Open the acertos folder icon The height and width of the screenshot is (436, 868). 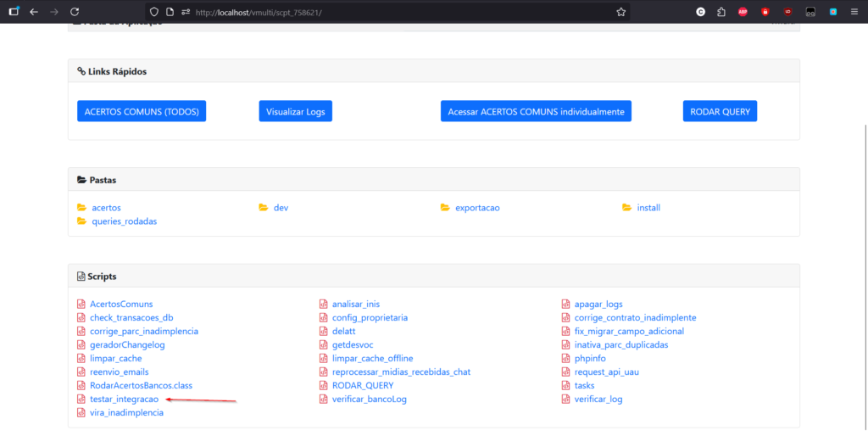tap(82, 208)
